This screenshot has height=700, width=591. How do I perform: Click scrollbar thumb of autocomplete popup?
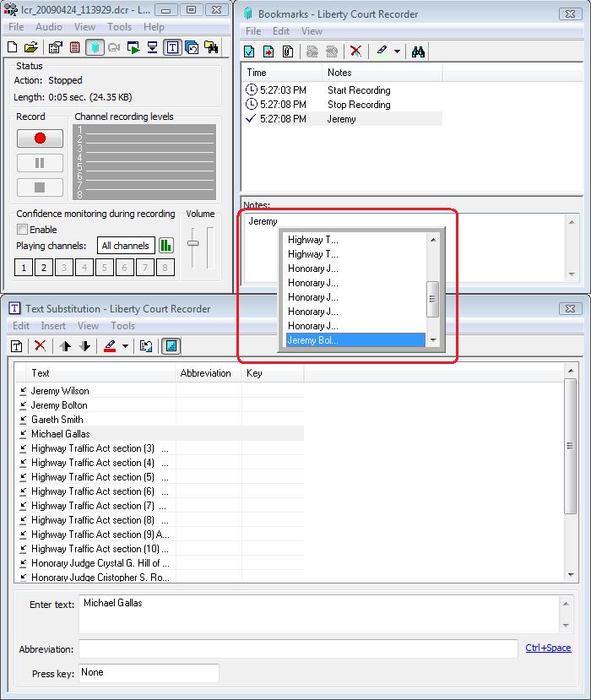pyautogui.click(x=432, y=299)
